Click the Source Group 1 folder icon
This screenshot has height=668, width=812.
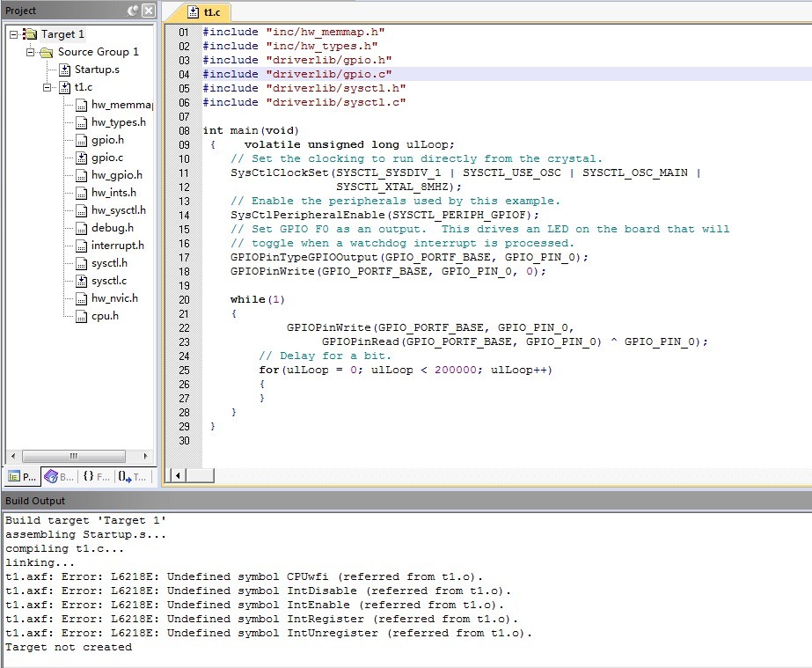[47, 52]
